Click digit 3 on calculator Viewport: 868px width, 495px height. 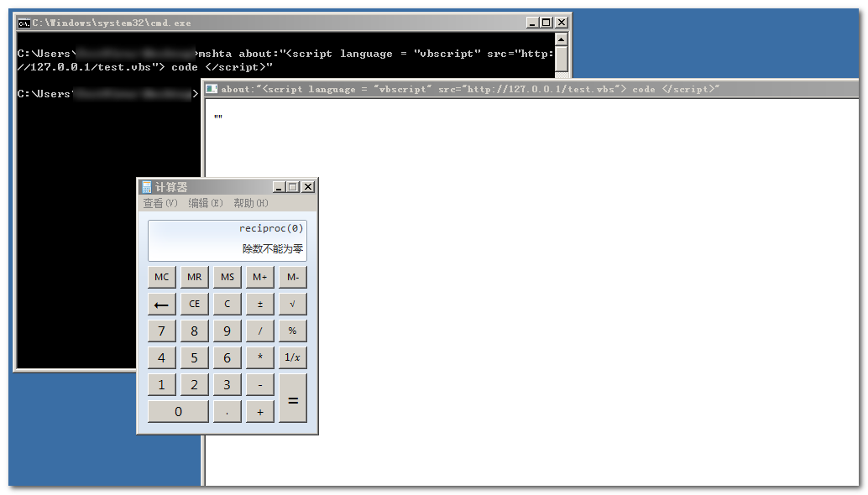coord(227,385)
